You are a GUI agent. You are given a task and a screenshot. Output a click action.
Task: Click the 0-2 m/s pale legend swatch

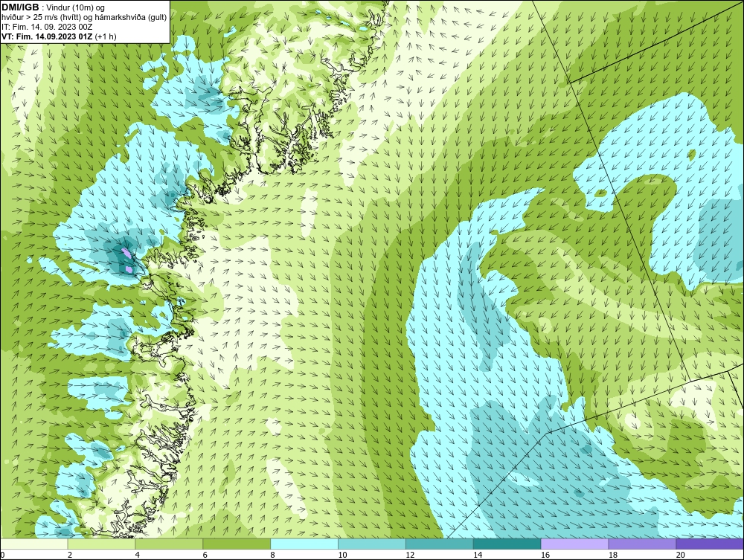coord(34,544)
